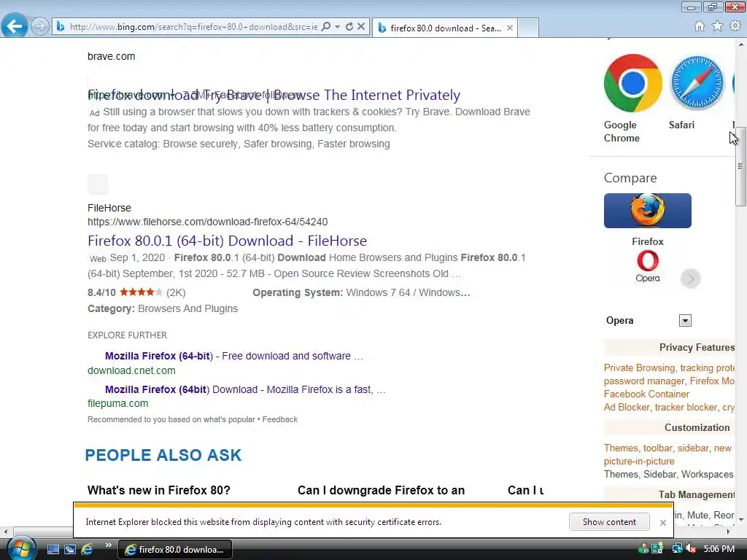Viewport: 747px width, 560px height.
Task: Click 'Ad Blocker, tracker blocker' link
Action: point(669,407)
